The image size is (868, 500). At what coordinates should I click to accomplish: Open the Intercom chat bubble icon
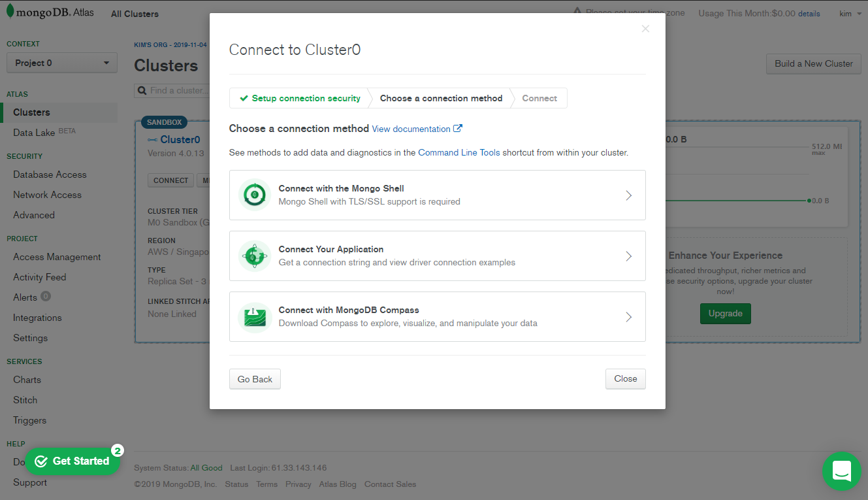(x=842, y=471)
